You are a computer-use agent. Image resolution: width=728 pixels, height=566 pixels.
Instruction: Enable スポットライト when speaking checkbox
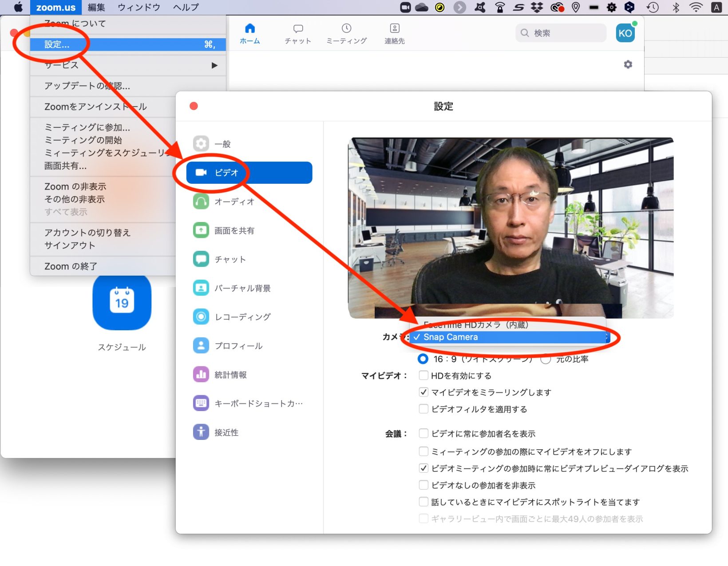(x=424, y=502)
